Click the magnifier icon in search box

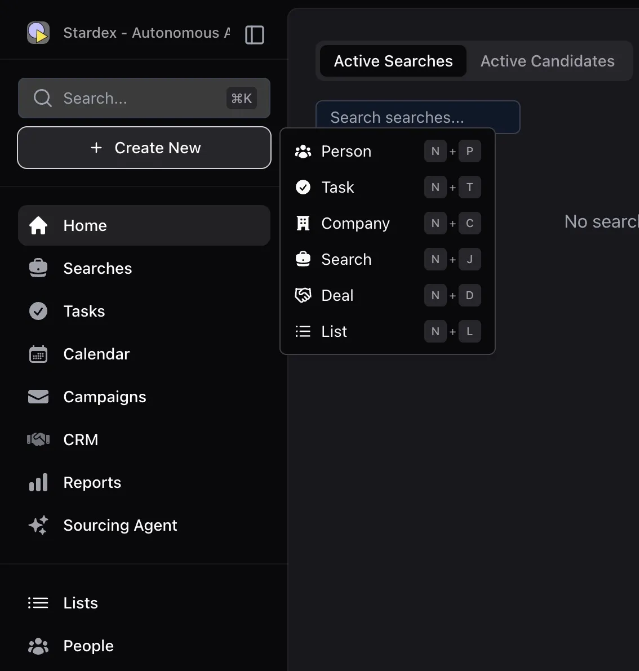point(42,98)
